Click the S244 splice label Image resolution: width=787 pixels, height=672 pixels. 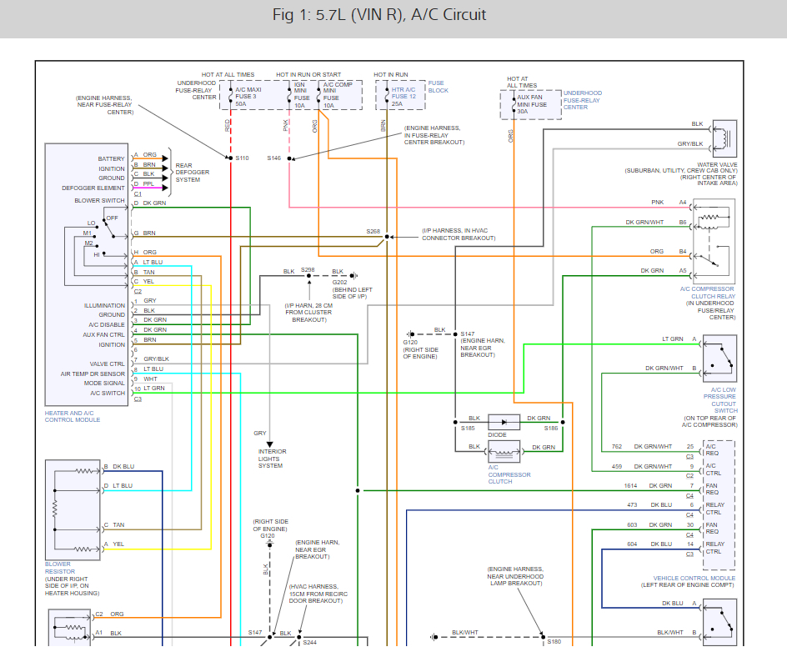pyautogui.click(x=309, y=642)
